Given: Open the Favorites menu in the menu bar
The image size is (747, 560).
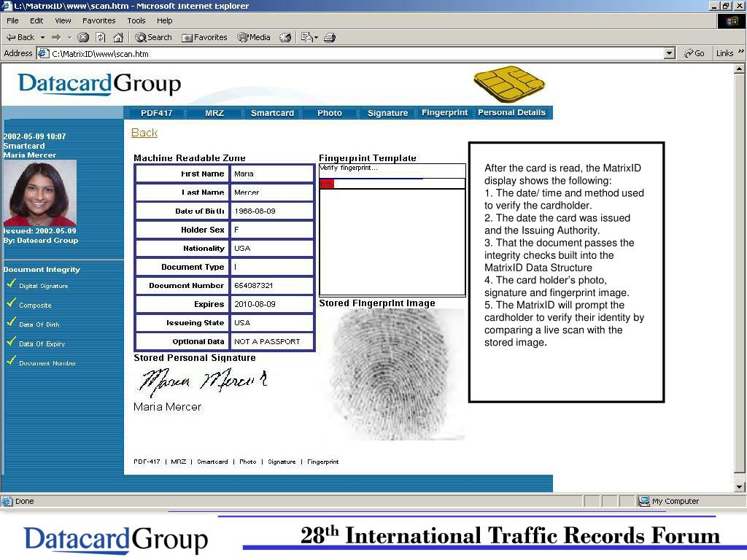Looking at the screenshot, I should point(99,20).
